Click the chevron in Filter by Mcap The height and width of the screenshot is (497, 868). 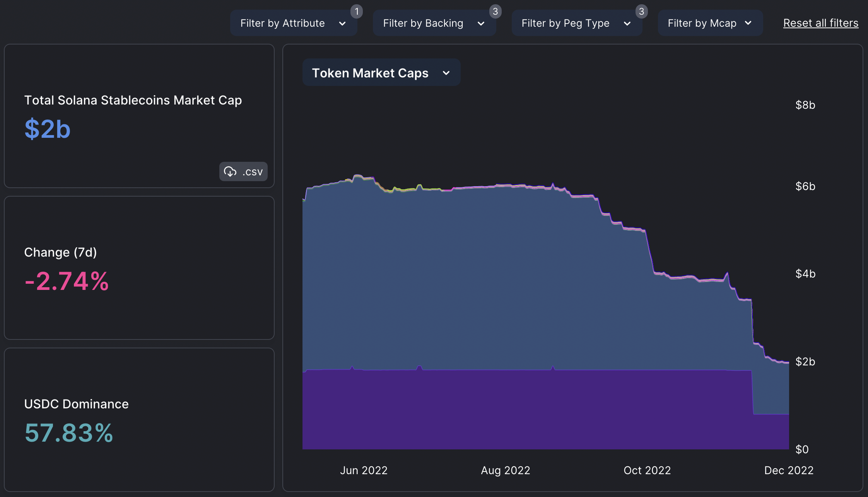[x=748, y=23]
